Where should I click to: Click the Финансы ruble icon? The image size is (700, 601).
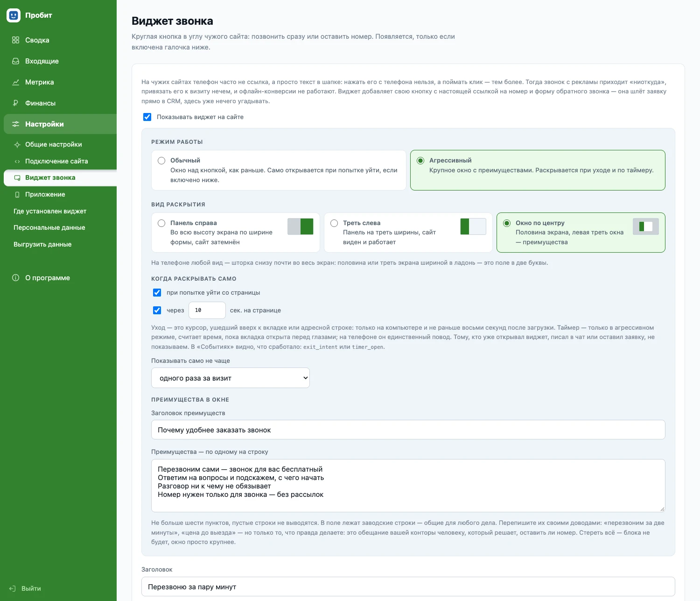16,103
